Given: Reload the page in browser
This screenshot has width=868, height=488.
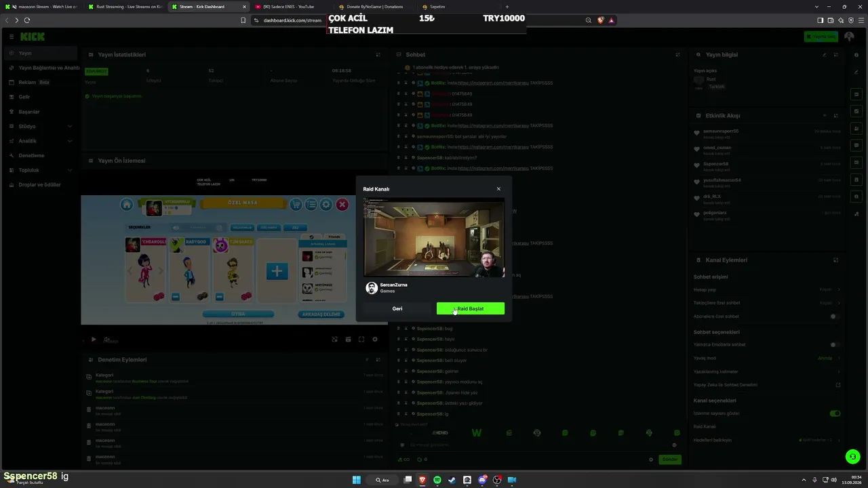Looking at the screenshot, I should tap(27, 20).
